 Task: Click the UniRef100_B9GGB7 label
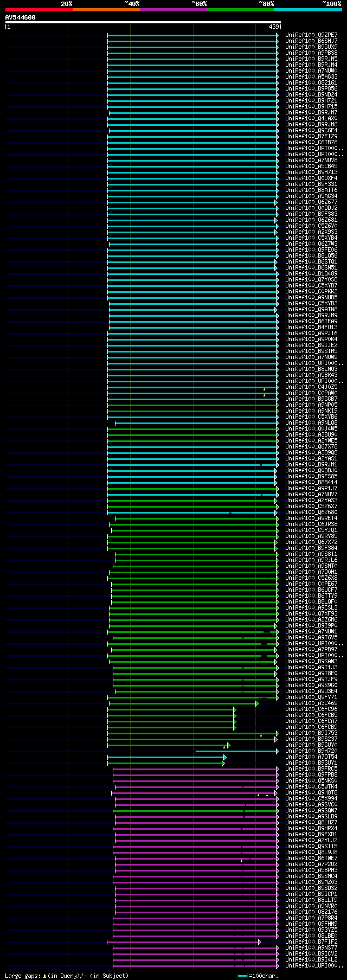311,399
